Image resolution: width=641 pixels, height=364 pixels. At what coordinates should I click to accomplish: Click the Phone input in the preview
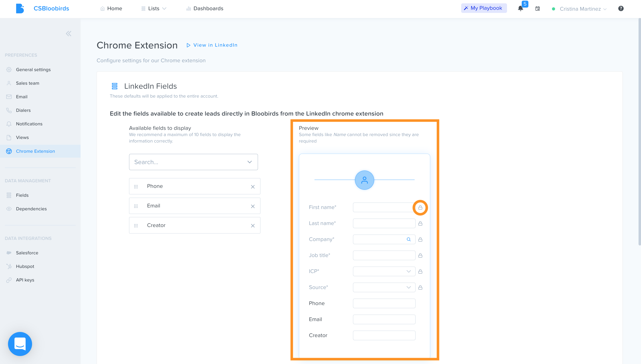(x=384, y=303)
